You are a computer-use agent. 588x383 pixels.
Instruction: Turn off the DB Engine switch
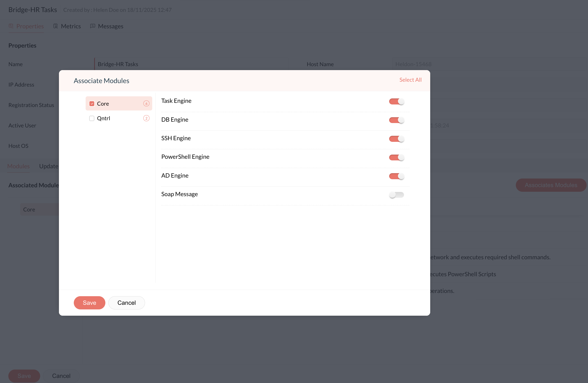[x=396, y=120]
